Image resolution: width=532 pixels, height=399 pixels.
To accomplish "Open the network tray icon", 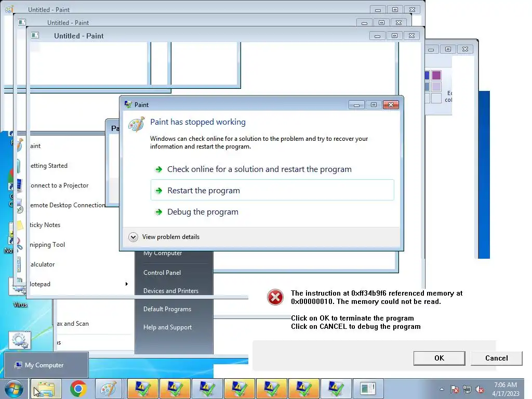I will (467, 389).
